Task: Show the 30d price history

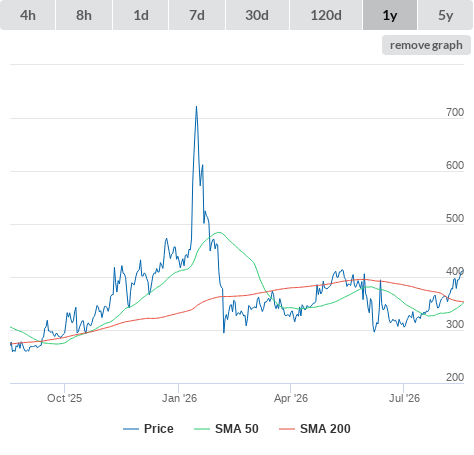Action: coord(257,15)
